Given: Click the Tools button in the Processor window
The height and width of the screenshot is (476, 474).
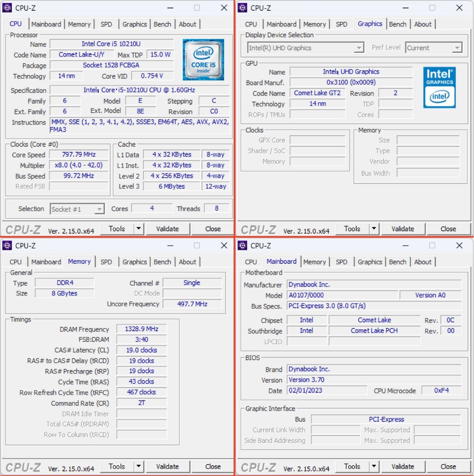Looking at the screenshot, I should tap(117, 229).
